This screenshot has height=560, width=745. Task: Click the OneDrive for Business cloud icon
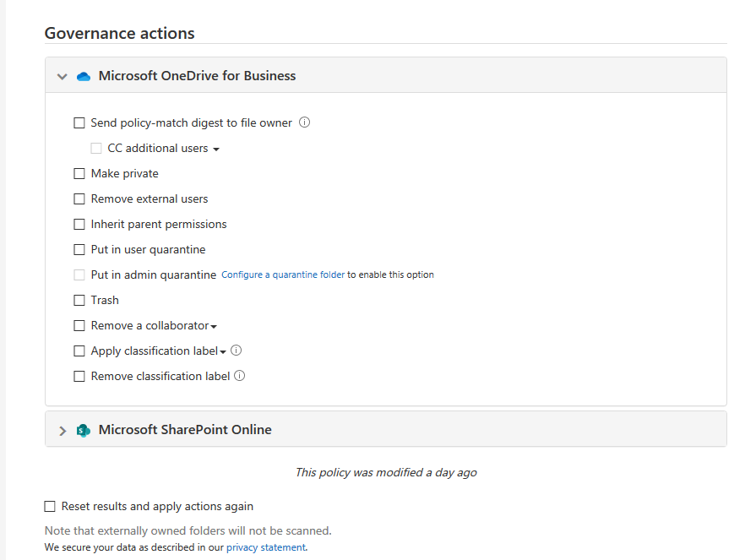pyautogui.click(x=84, y=77)
